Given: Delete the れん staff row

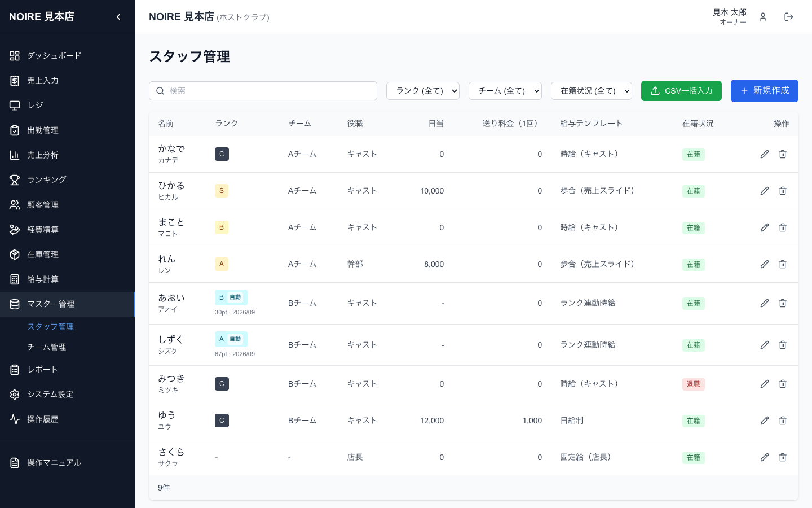Looking at the screenshot, I should click(x=783, y=264).
